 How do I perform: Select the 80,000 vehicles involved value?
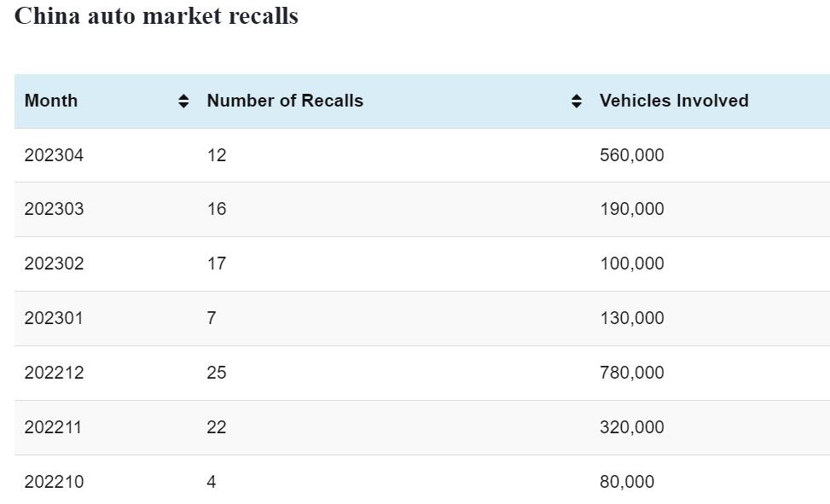627,483
